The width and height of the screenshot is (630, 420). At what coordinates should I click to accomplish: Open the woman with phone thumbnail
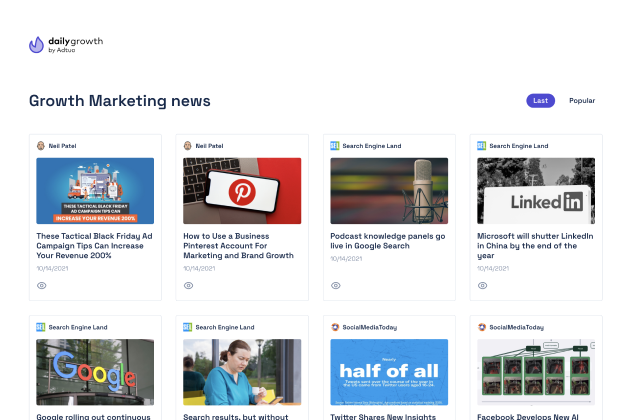point(242,372)
